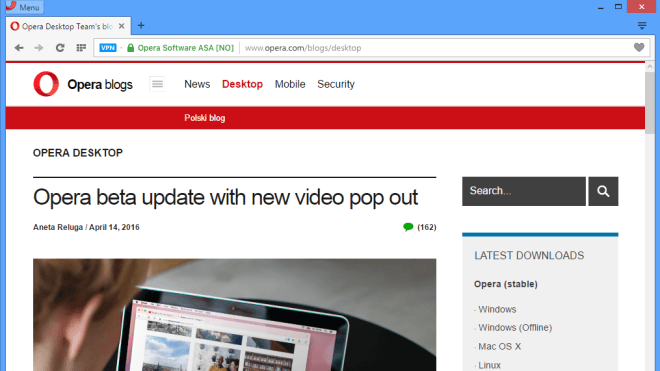Open the Opera Menu button
This screenshot has height=371, width=660.
coord(23,7)
